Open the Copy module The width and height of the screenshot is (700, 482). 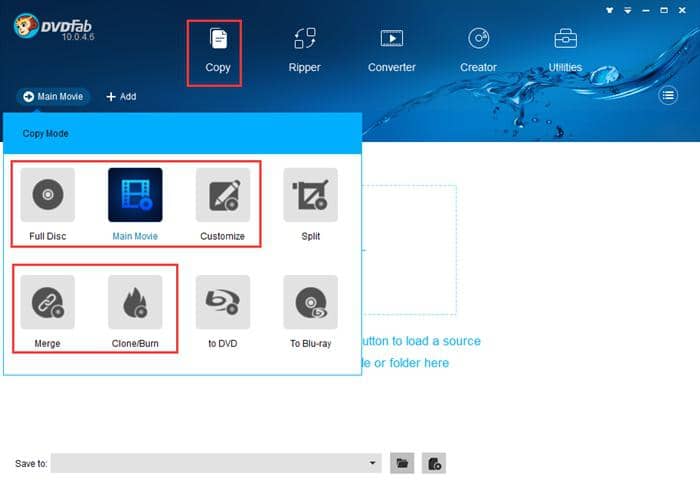217,51
